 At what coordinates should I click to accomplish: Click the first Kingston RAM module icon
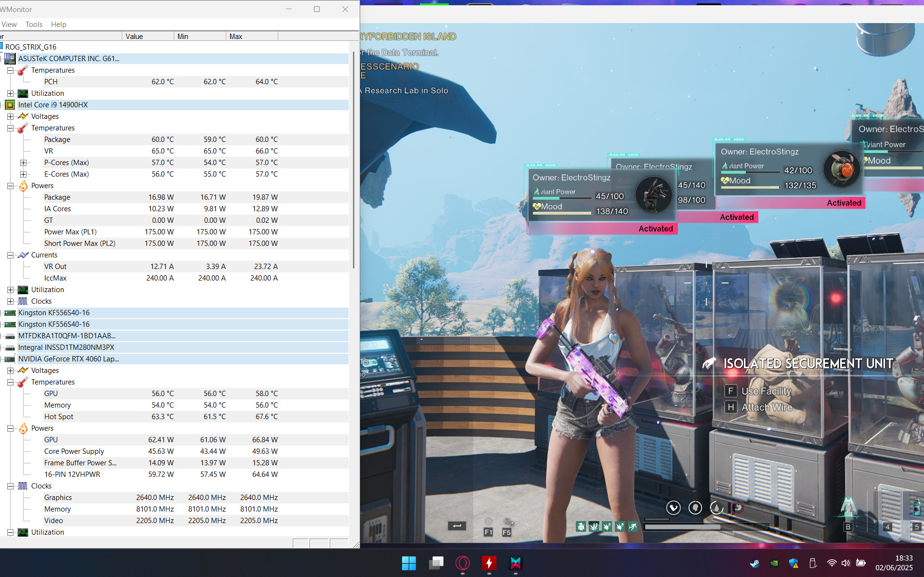pyautogui.click(x=10, y=313)
